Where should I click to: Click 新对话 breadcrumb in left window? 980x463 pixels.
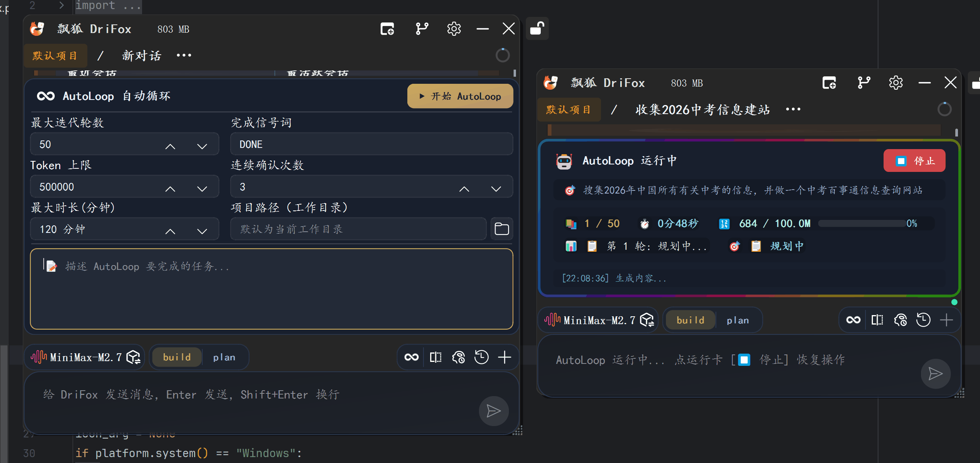[x=142, y=55]
